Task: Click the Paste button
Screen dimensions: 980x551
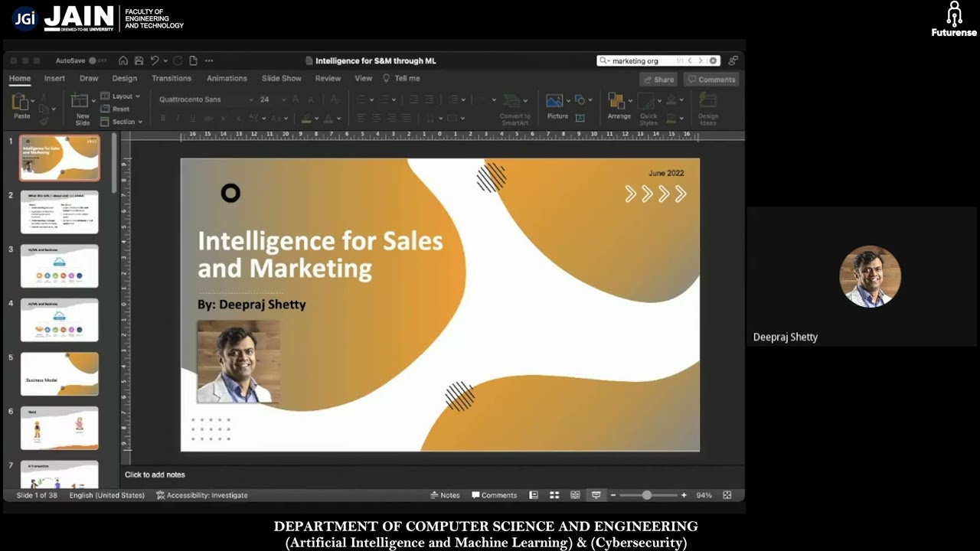Action: point(21,107)
